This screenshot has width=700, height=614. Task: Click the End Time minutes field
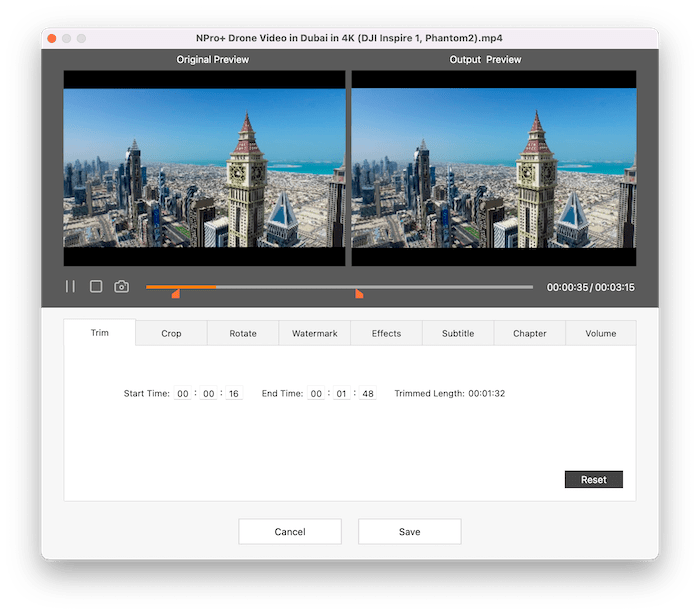(342, 394)
